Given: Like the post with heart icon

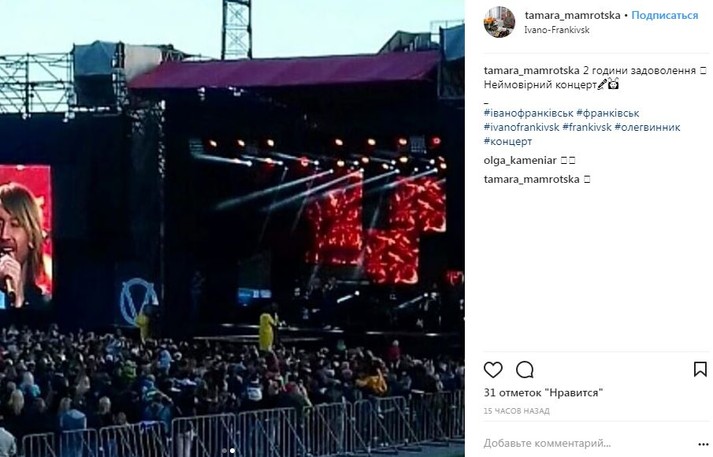Looking at the screenshot, I should pos(493,370).
